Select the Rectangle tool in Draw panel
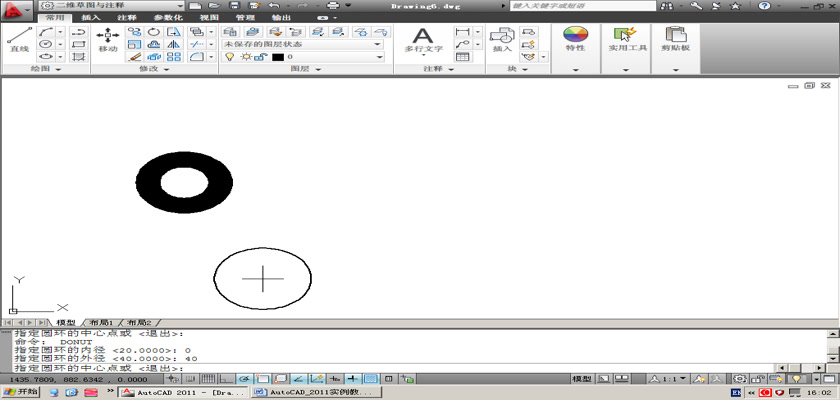The width and height of the screenshot is (840, 400). click(79, 44)
